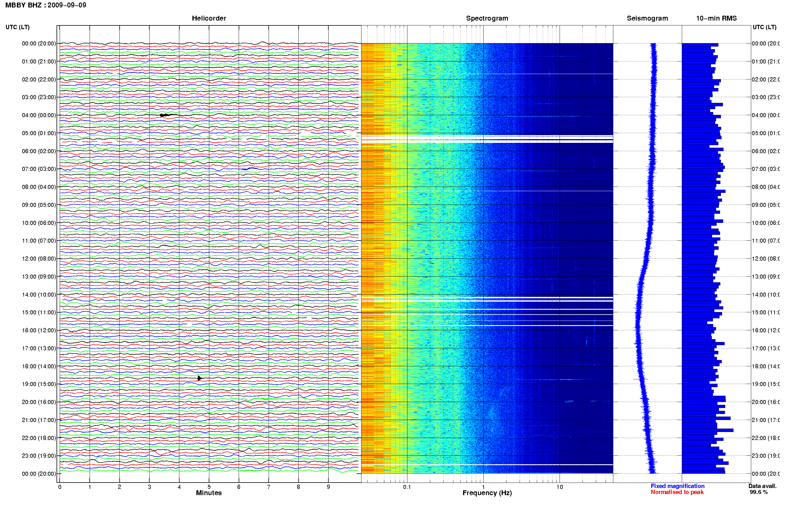Click the left 07:00 (03:00) time label

click(39, 169)
